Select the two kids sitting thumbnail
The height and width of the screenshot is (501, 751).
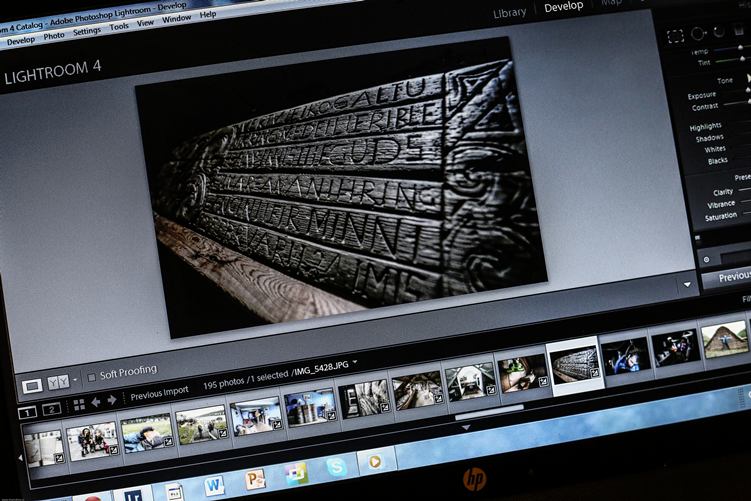(x=92, y=441)
